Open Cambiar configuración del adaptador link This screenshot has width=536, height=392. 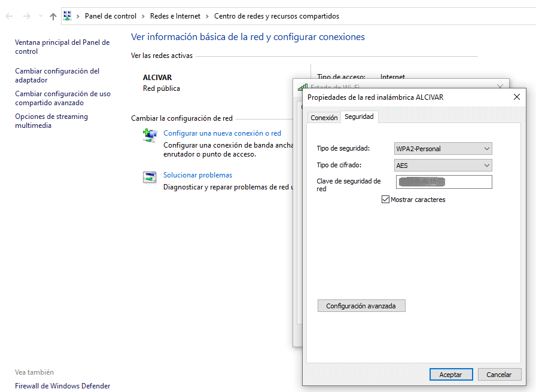(x=57, y=75)
